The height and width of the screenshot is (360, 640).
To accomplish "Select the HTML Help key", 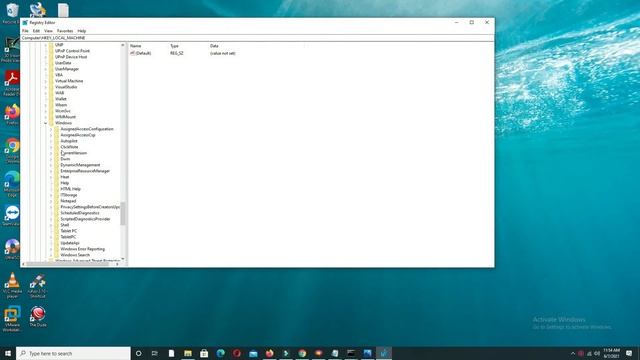I will point(70,189).
